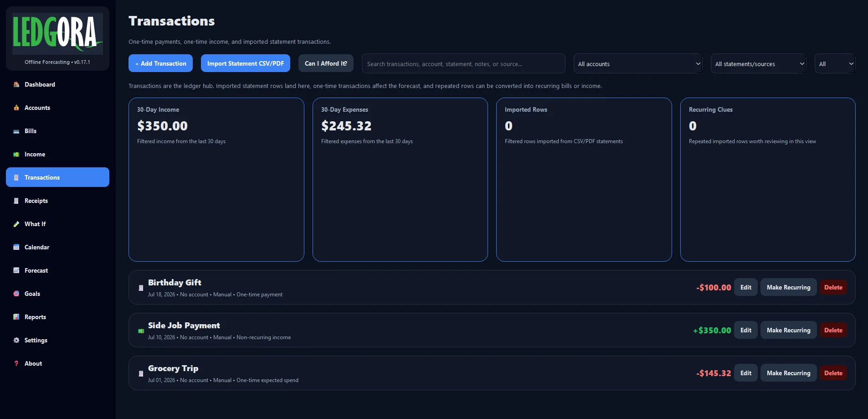Open the Accounts section

point(57,108)
